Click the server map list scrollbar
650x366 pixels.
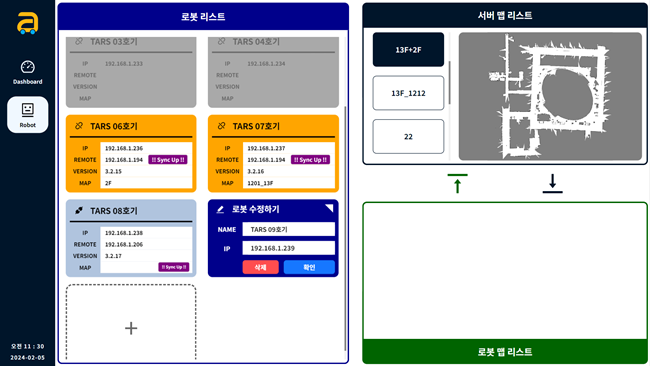tap(450, 83)
